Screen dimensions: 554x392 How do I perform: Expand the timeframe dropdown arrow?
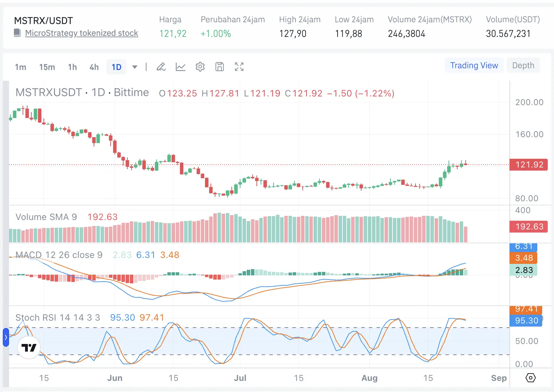tap(135, 67)
